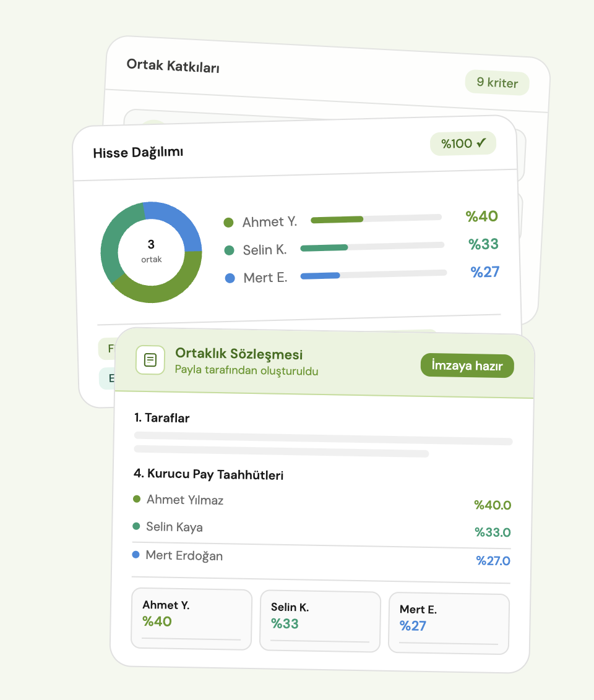The height and width of the screenshot is (700, 594).
Task: Click green dot beside Ahmet Y. legend
Action: (229, 223)
